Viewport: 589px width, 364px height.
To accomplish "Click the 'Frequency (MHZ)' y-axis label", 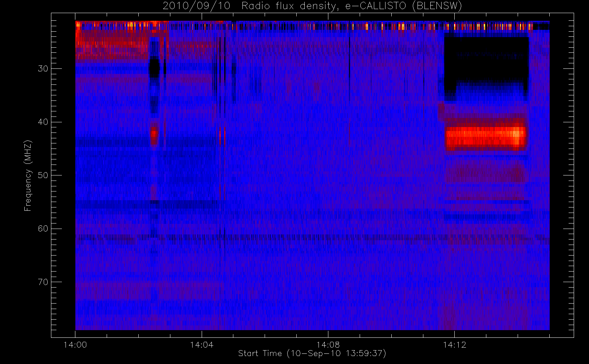I will pyautogui.click(x=28, y=175).
